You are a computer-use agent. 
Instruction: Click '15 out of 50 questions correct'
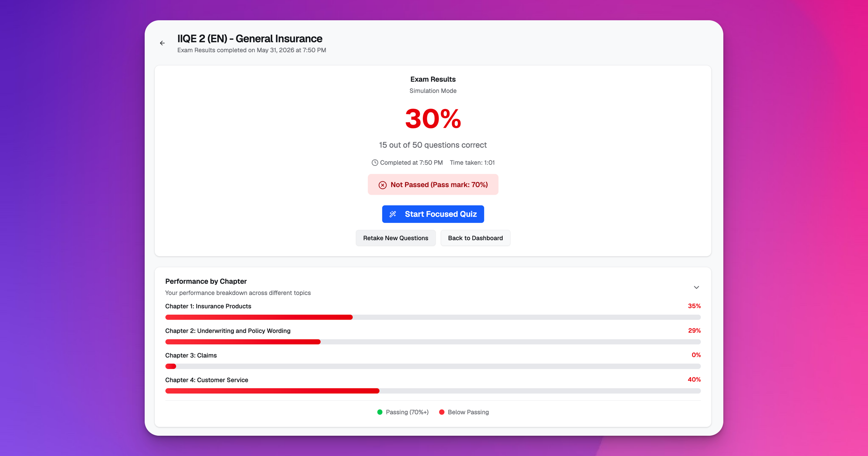(433, 145)
